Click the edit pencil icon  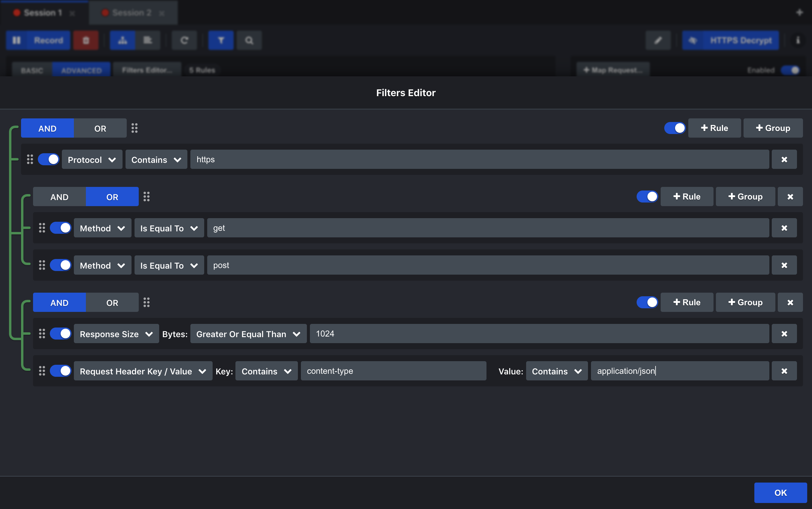pos(658,40)
